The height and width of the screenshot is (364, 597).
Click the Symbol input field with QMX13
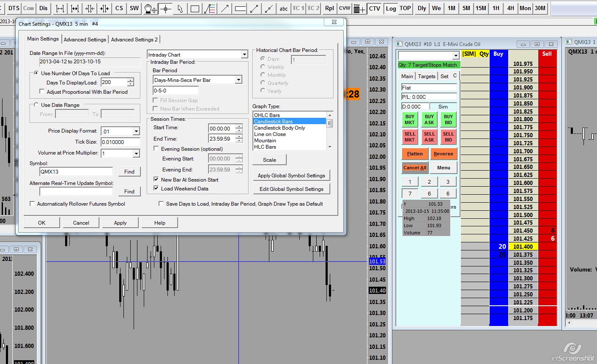(76, 171)
